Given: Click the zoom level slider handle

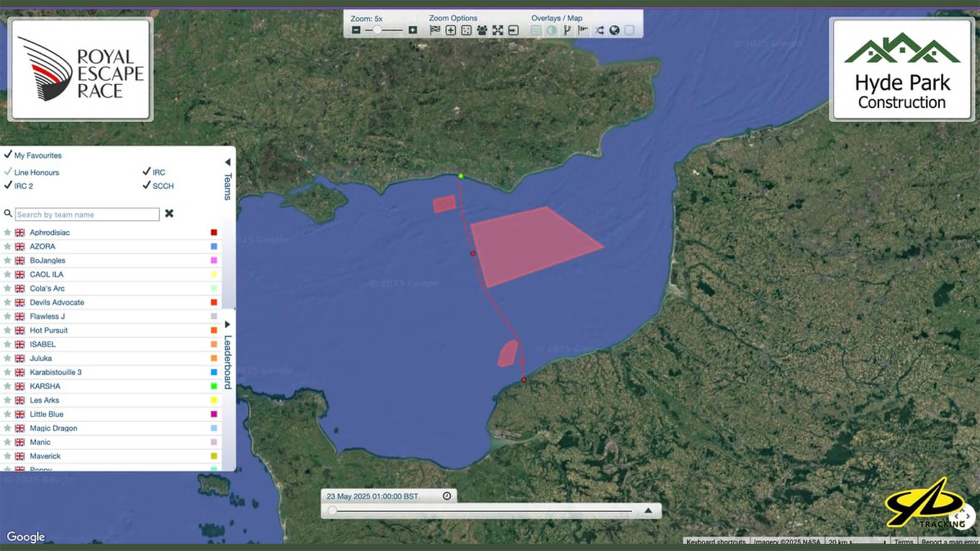Looking at the screenshot, I should (x=377, y=30).
